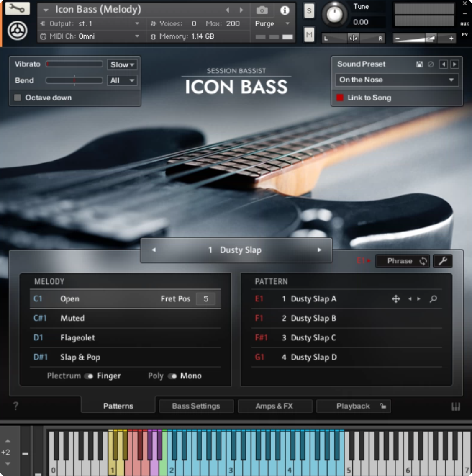Click the reset sound preset icon
Screen dimensions: 472x476
click(x=431, y=64)
